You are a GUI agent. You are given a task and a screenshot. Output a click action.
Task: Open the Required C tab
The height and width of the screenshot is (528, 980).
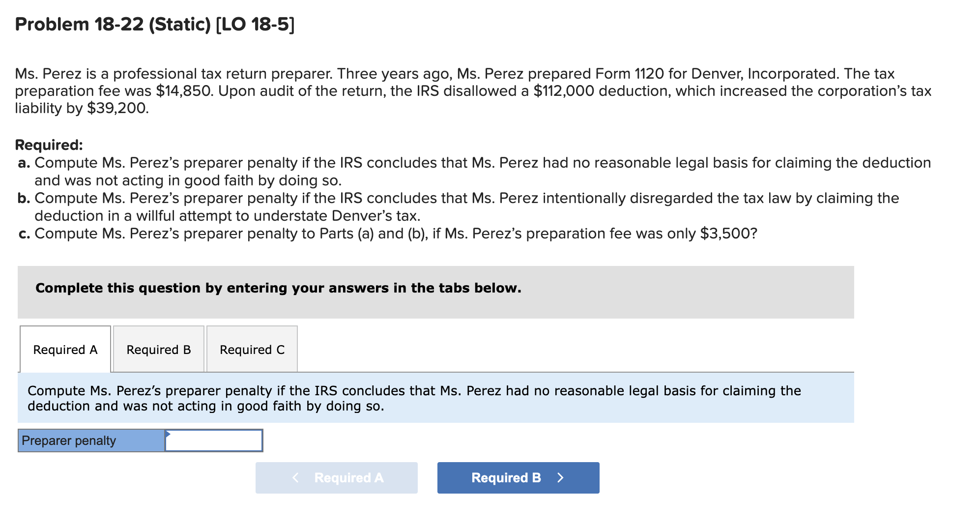pos(252,349)
